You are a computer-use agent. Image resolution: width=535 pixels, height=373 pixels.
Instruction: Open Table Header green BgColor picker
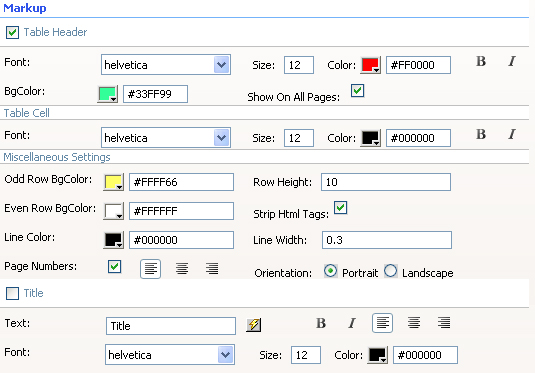coord(108,94)
